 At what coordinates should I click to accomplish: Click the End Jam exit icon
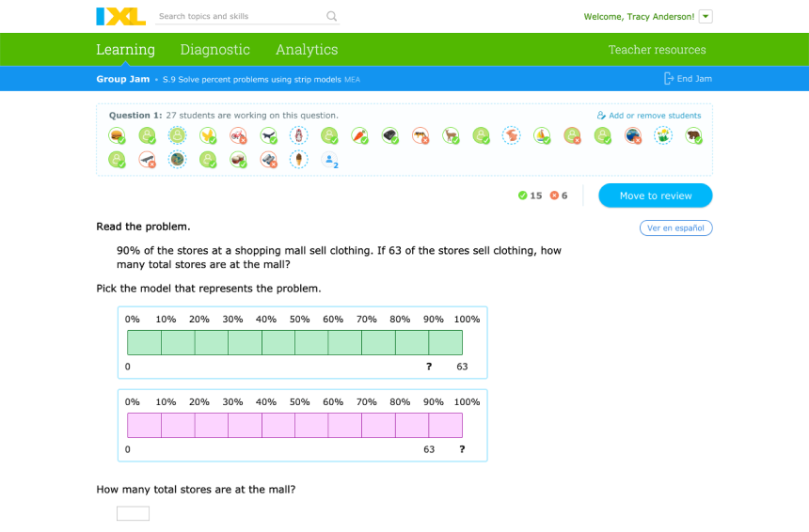[668, 78]
